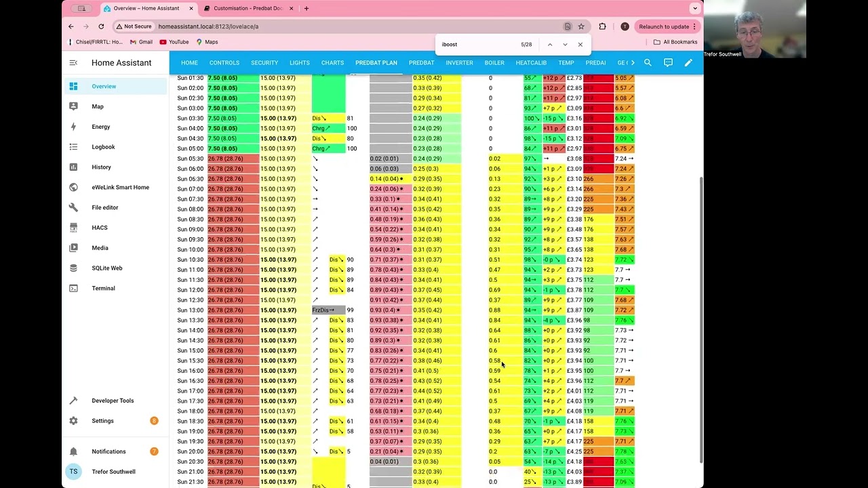Open Trefor Southwell user profile
The height and width of the screenshot is (488, 868).
(x=116, y=472)
